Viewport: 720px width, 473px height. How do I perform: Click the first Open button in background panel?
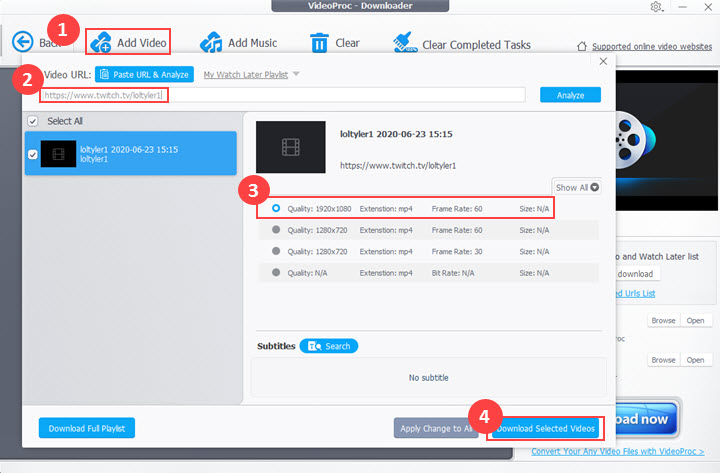tap(695, 321)
